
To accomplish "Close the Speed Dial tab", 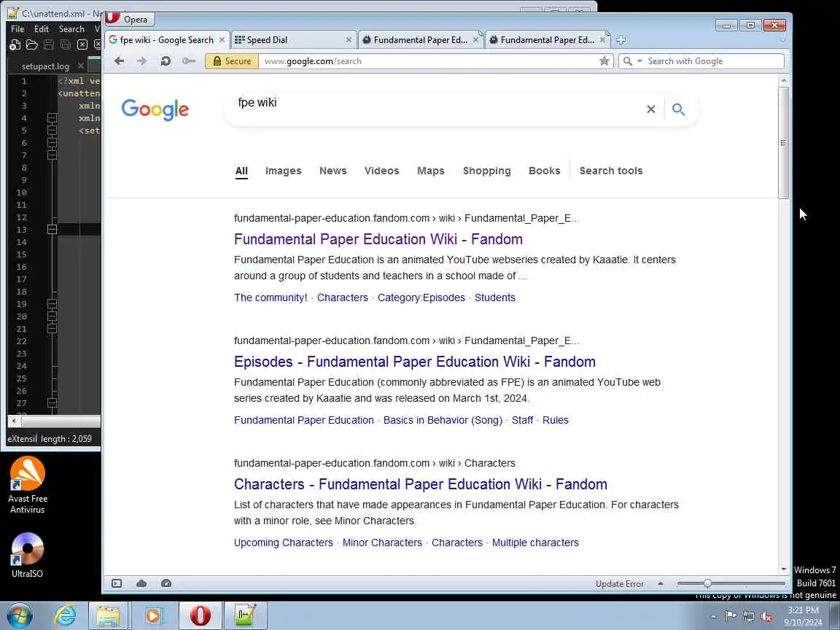I will click(x=349, y=39).
